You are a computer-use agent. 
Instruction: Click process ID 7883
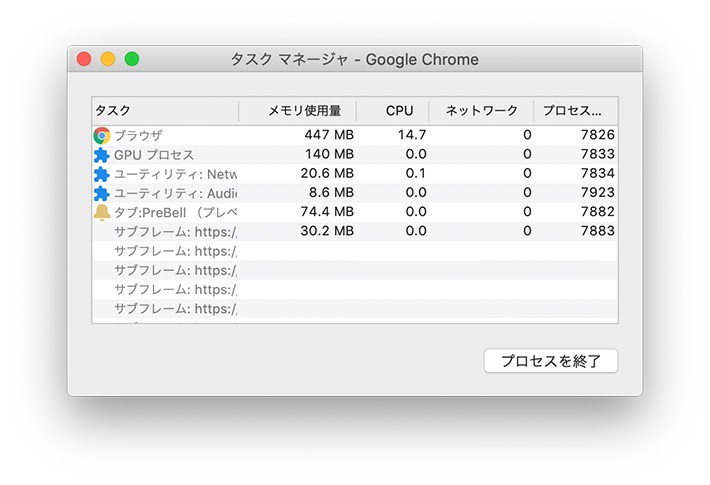pyautogui.click(x=598, y=231)
